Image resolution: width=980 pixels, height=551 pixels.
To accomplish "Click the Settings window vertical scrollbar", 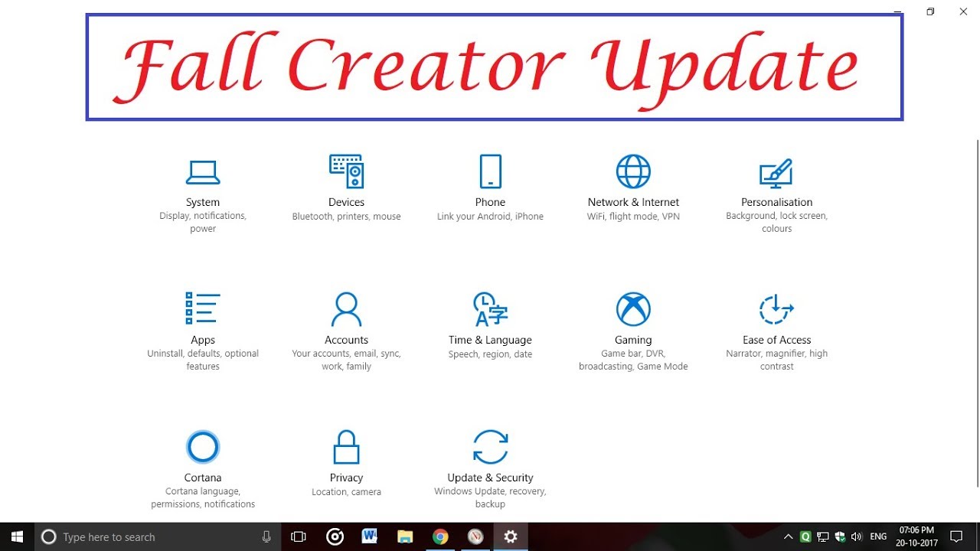I will coord(977,313).
